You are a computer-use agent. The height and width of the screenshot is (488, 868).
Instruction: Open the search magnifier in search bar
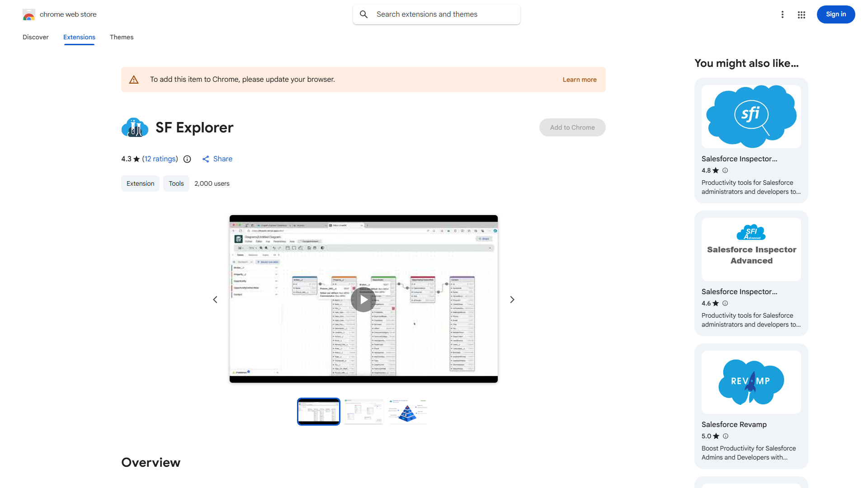(x=363, y=14)
